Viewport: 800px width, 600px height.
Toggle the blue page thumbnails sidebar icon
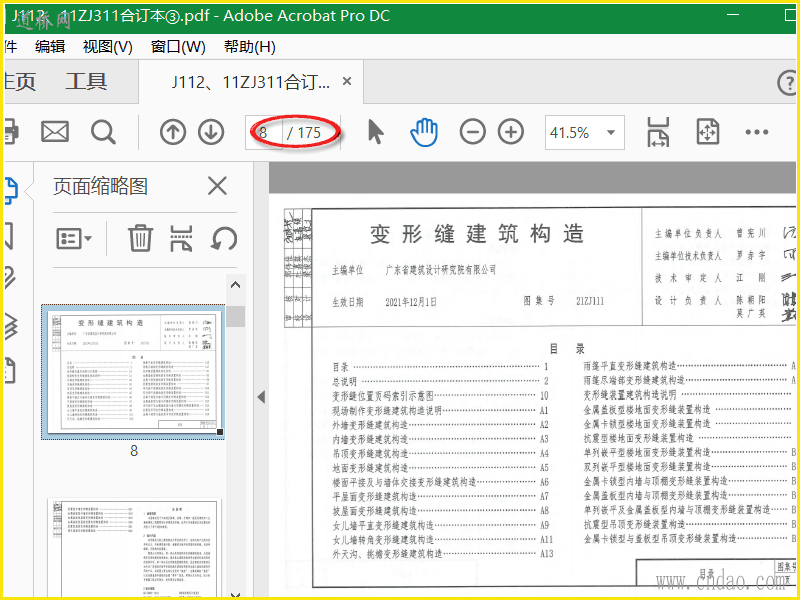11,191
